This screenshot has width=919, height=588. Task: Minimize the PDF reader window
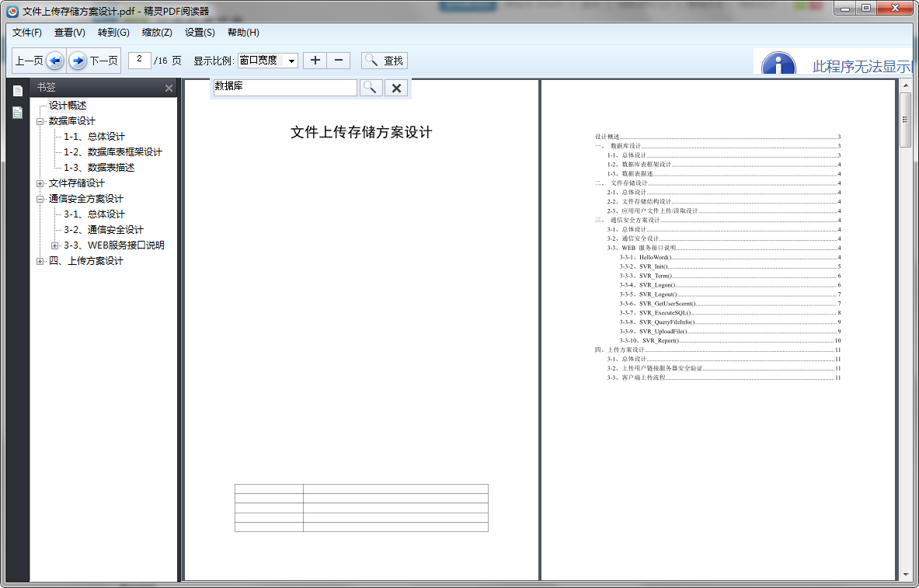click(845, 9)
